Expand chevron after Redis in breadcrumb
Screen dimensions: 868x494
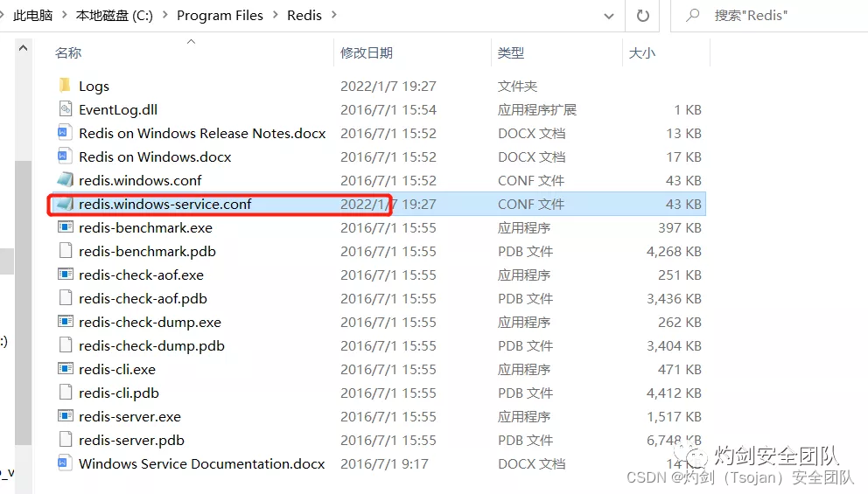pos(333,15)
